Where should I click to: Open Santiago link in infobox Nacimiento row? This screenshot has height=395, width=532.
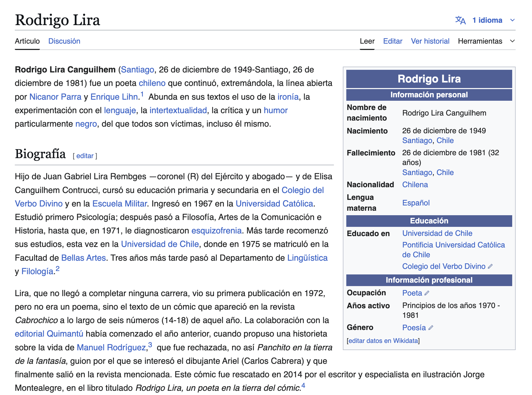[417, 141]
